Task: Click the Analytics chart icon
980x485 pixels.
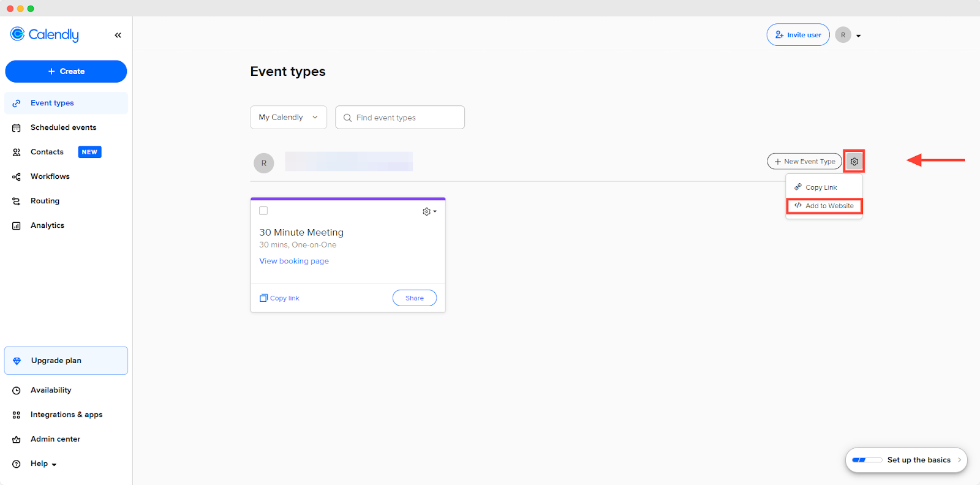Action: click(17, 226)
